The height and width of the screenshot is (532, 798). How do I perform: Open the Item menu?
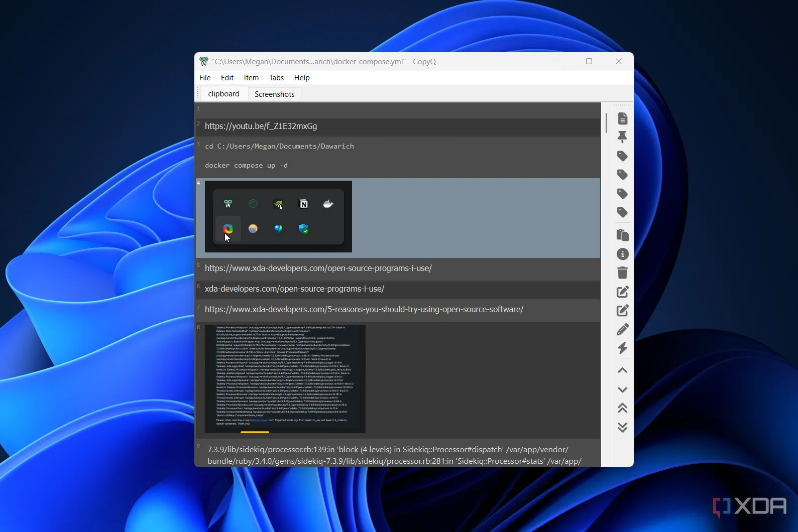tap(251, 78)
